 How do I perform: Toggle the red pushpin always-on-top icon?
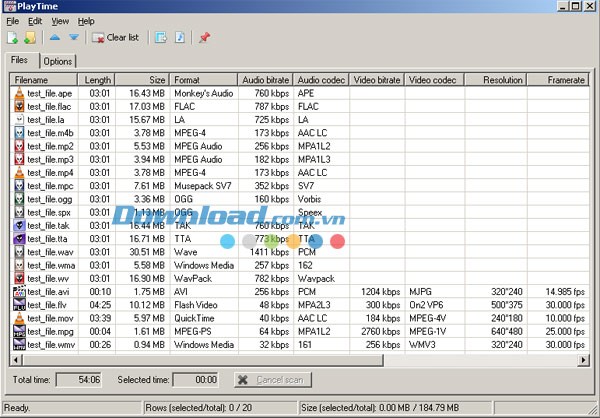pyautogui.click(x=205, y=38)
